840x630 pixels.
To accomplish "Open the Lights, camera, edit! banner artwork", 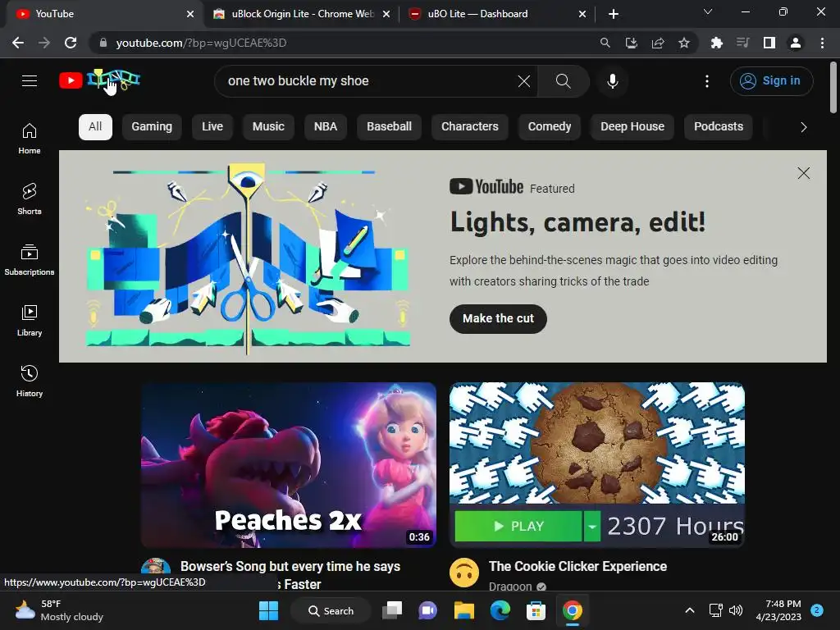I will [x=248, y=258].
